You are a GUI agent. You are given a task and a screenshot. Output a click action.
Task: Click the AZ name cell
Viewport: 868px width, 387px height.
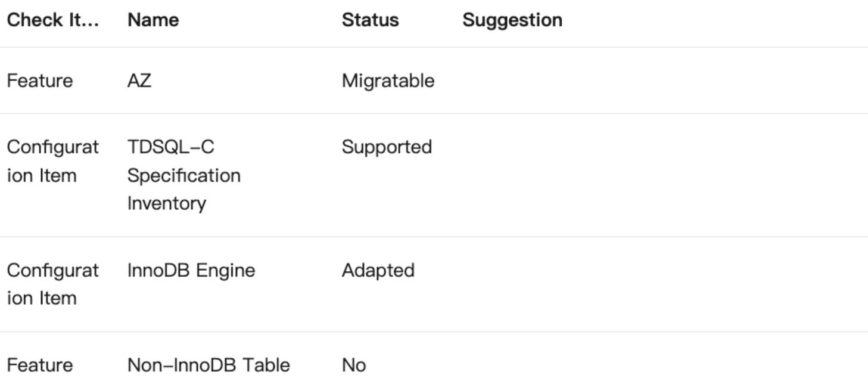coord(139,81)
